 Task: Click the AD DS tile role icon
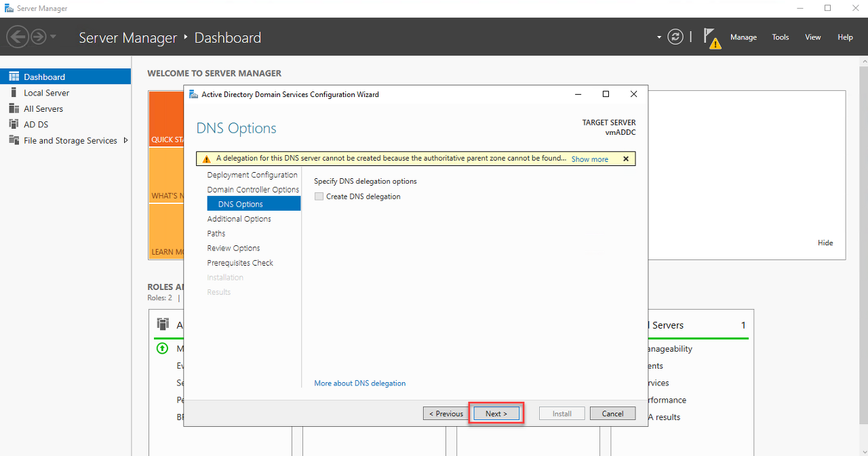click(162, 324)
